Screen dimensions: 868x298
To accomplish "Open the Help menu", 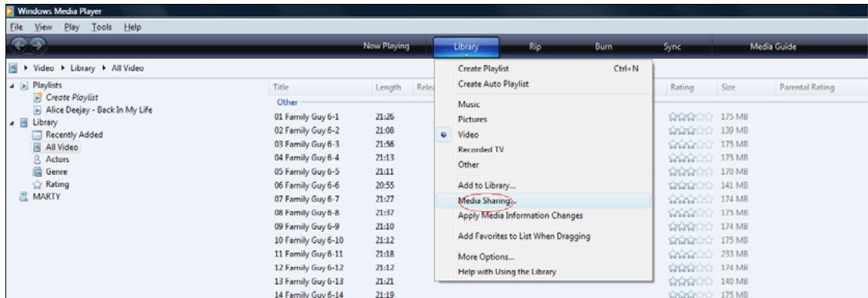I will pyautogui.click(x=132, y=27).
